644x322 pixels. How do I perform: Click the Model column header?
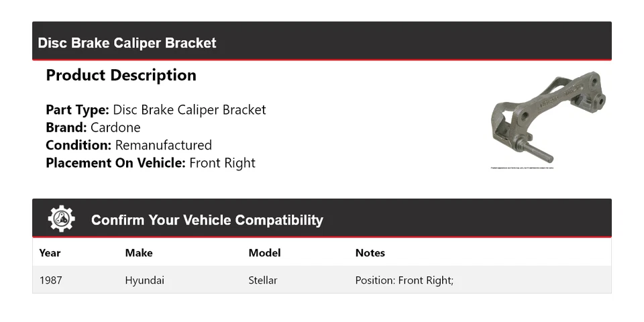(264, 253)
